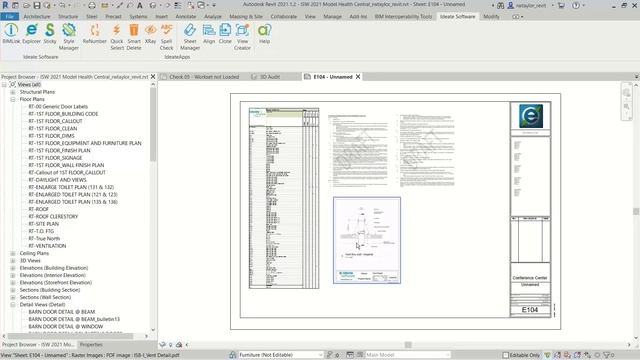
Task: Toggle the Editable Only checkbox
Action: 505,355
